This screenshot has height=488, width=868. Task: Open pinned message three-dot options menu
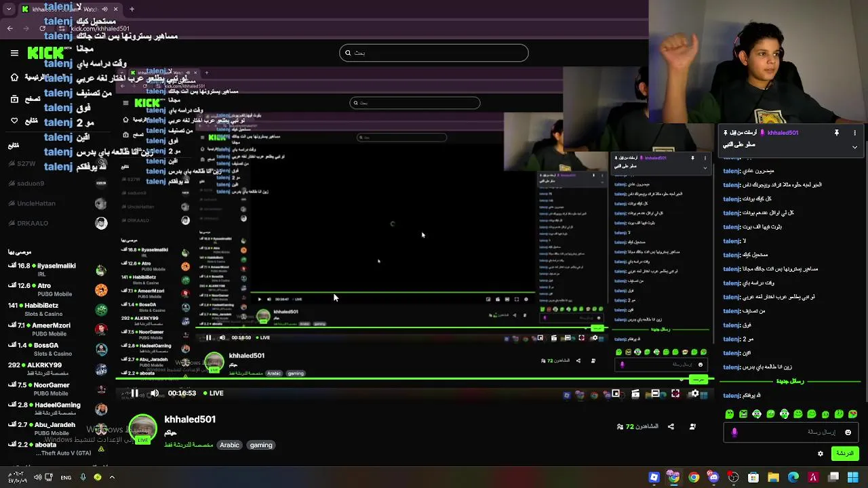click(x=854, y=133)
